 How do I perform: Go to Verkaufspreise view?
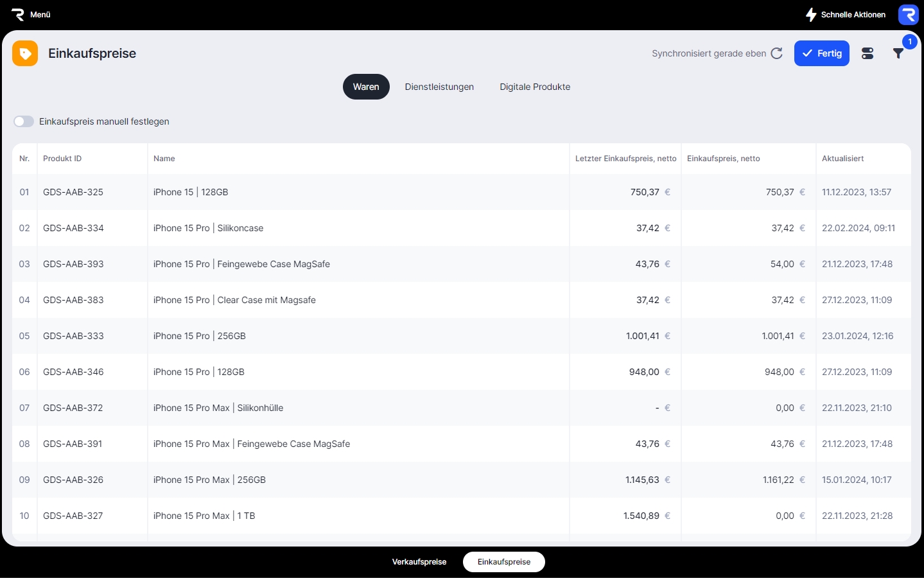tap(419, 562)
